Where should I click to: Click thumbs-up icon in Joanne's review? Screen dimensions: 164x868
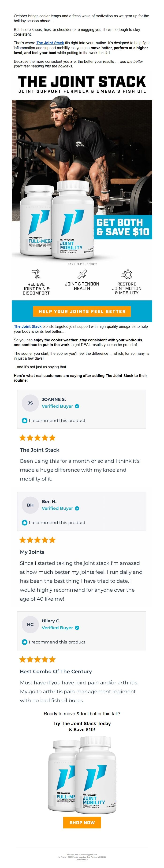tap(25, 421)
